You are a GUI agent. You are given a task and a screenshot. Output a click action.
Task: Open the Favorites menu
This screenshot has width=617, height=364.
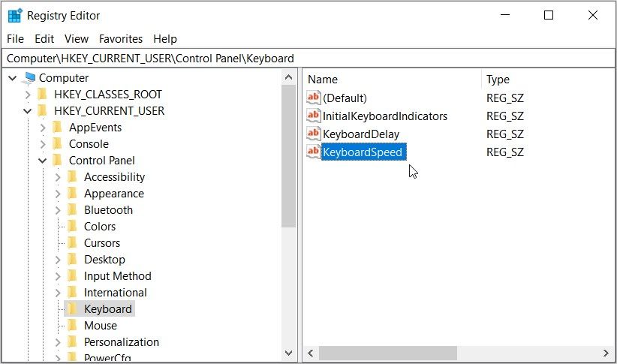[121, 39]
